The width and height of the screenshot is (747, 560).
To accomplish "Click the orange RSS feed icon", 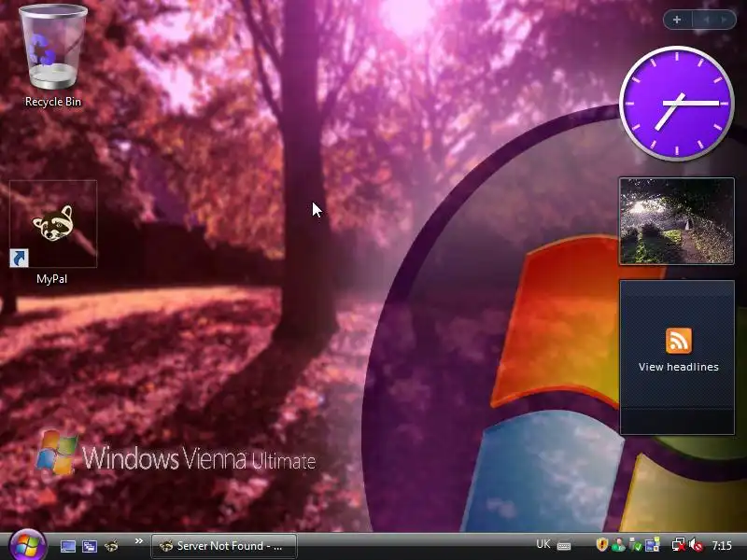I will point(679,341).
